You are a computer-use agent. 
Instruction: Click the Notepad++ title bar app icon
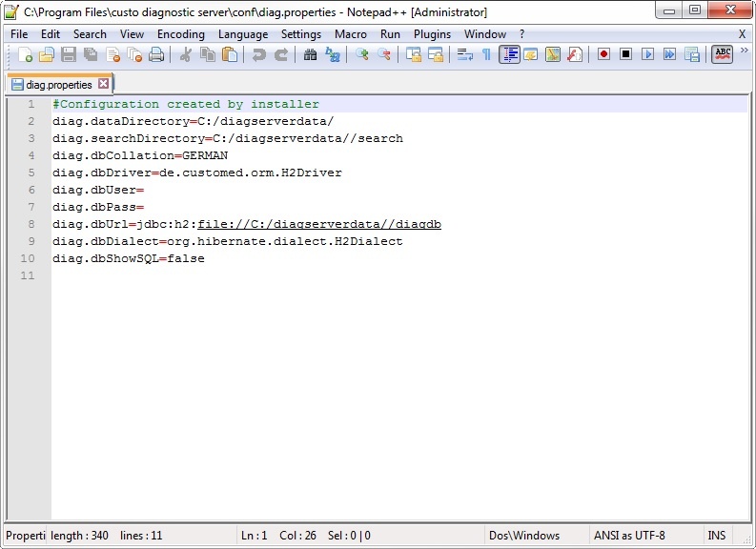pyautogui.click(x=11, y=12)
